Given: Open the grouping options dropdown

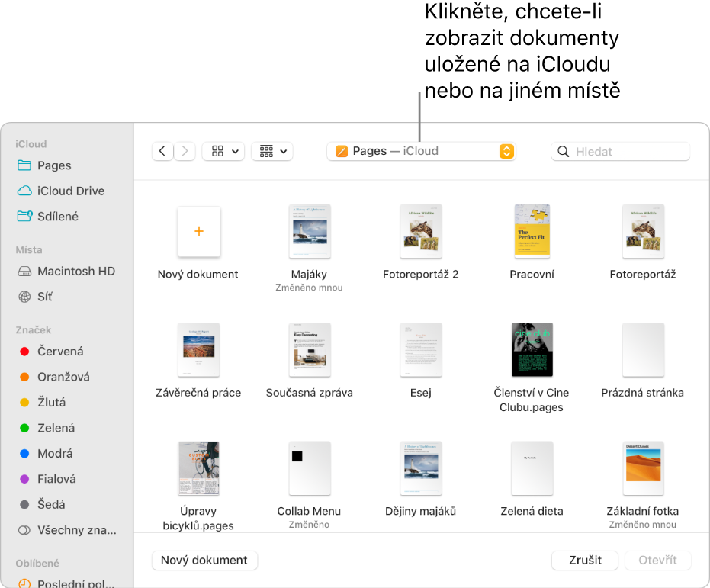Looking at the screenshot, I should 271,151.
